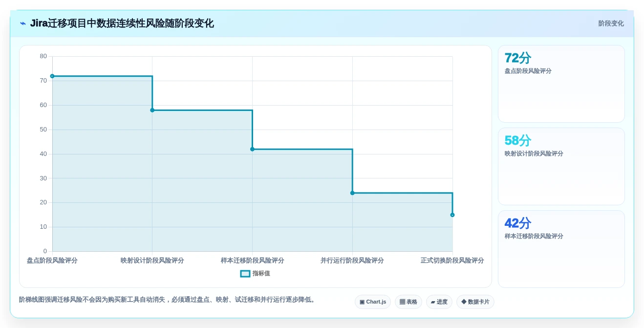Select the 进度 chip
Viewport: 644px width, 328px height.
(x=439, y=302)
